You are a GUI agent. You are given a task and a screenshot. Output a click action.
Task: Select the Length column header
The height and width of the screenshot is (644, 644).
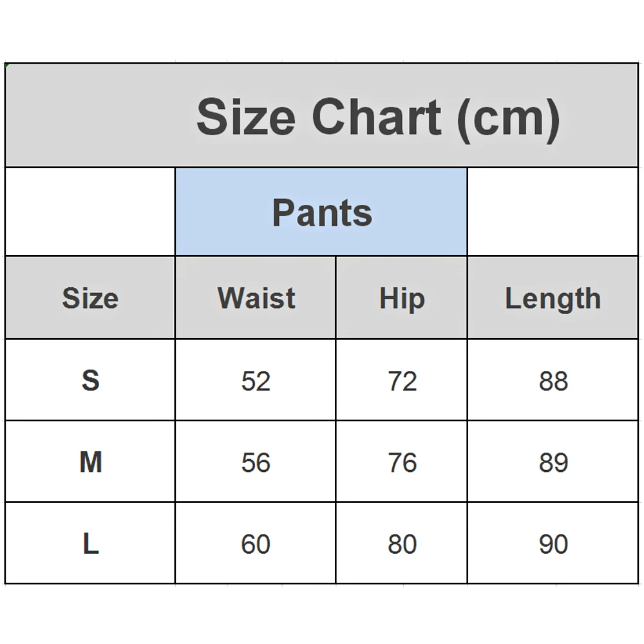[x=553, y=298]
